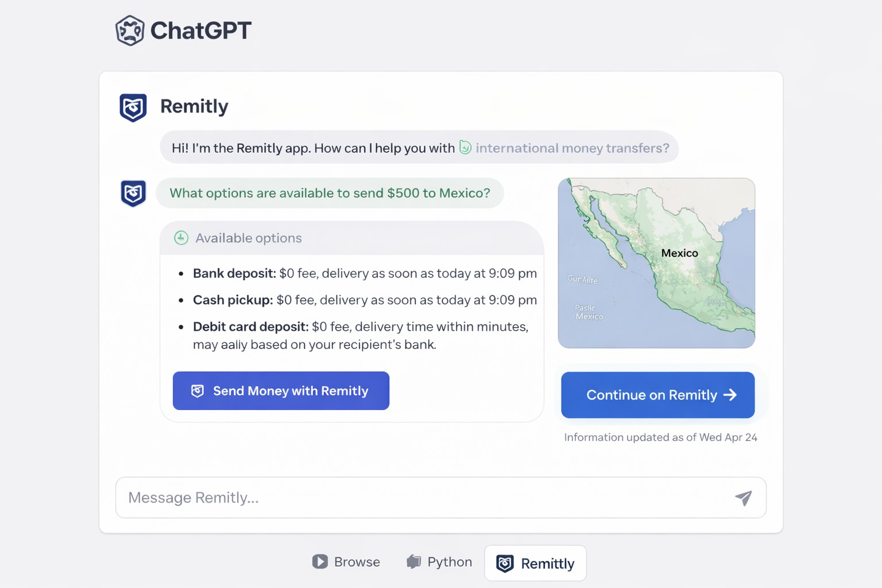This screenshot has height=588, width=882.
Task: Click the $500 to Mexico question bubble
Action: (x=330, y=193)
